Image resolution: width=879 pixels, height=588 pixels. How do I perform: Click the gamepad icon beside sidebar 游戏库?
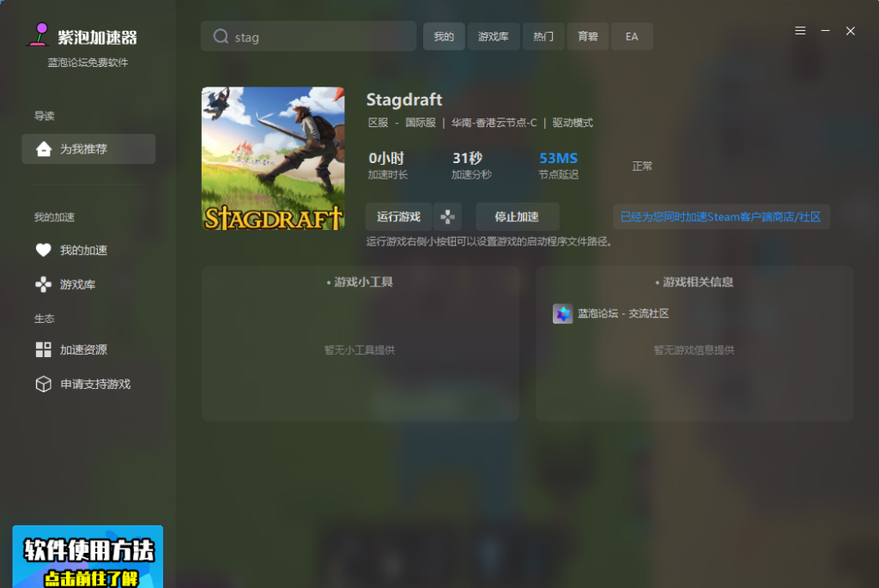[43, 285]
